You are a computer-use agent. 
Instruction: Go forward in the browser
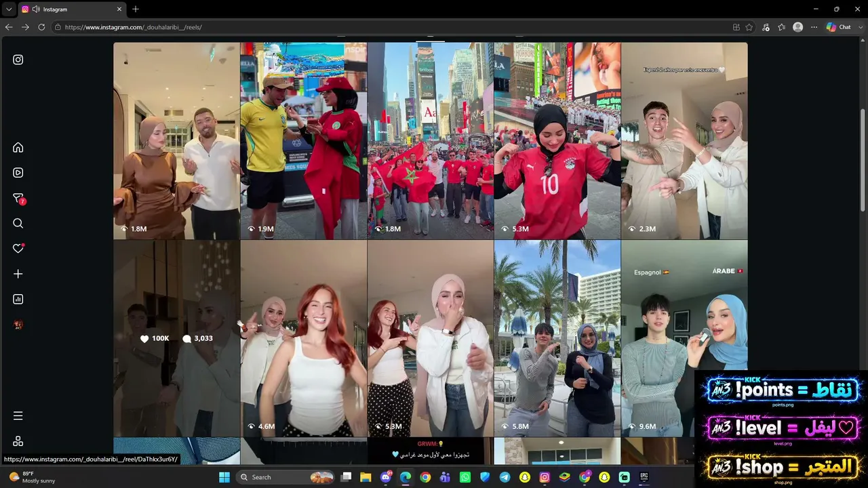[x=25, y=27]
